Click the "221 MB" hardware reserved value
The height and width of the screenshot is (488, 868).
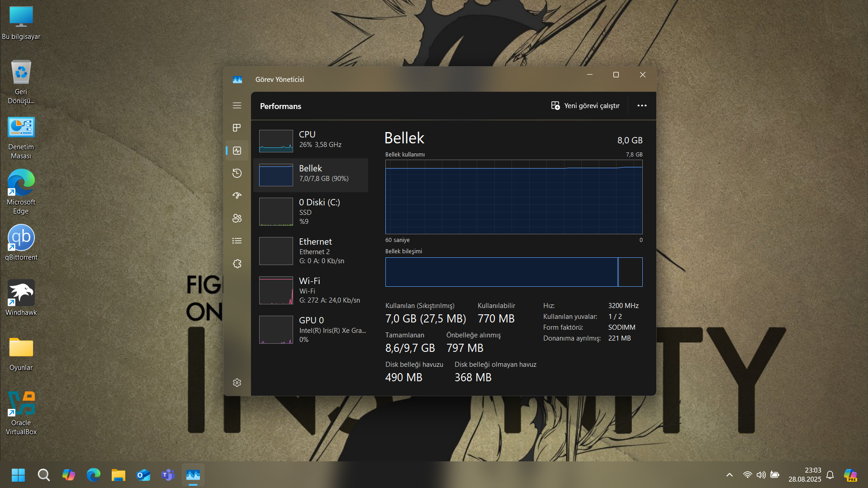pos(619,338)
